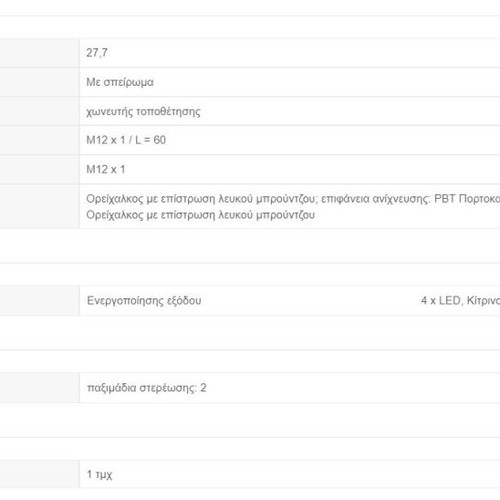Click the gray label cell of the παξιμάδια στερέωσης row
The image size is (500, 500).
click(40, 388)
